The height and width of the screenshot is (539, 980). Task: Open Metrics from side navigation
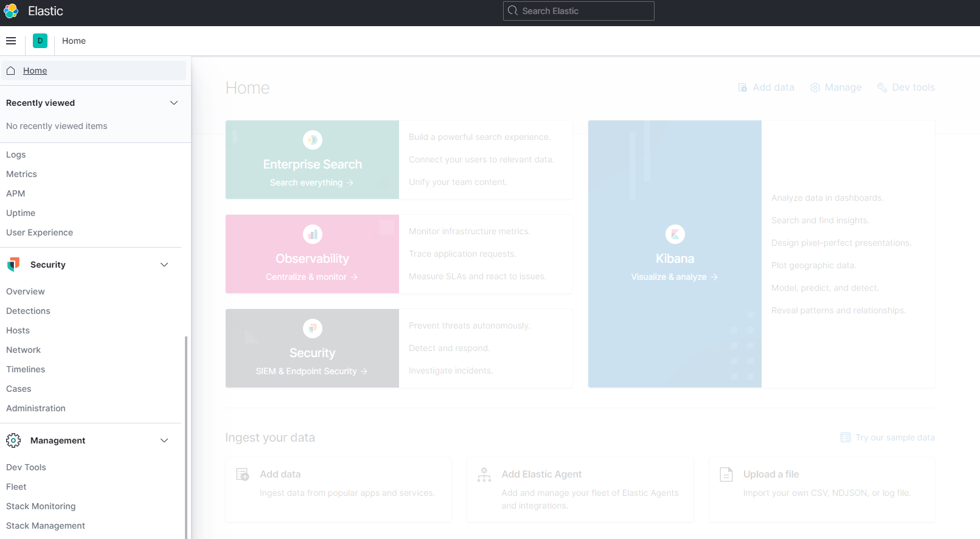(21, 174)
